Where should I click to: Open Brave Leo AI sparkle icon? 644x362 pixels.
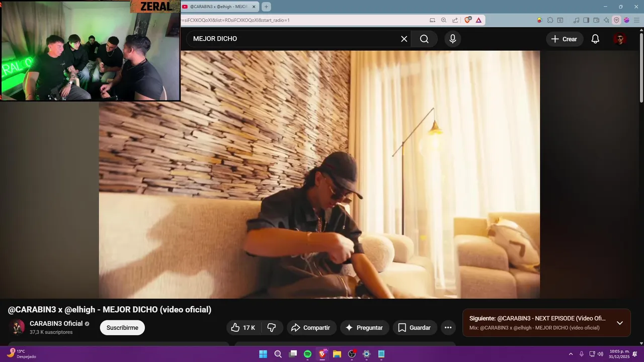point(606,20)
